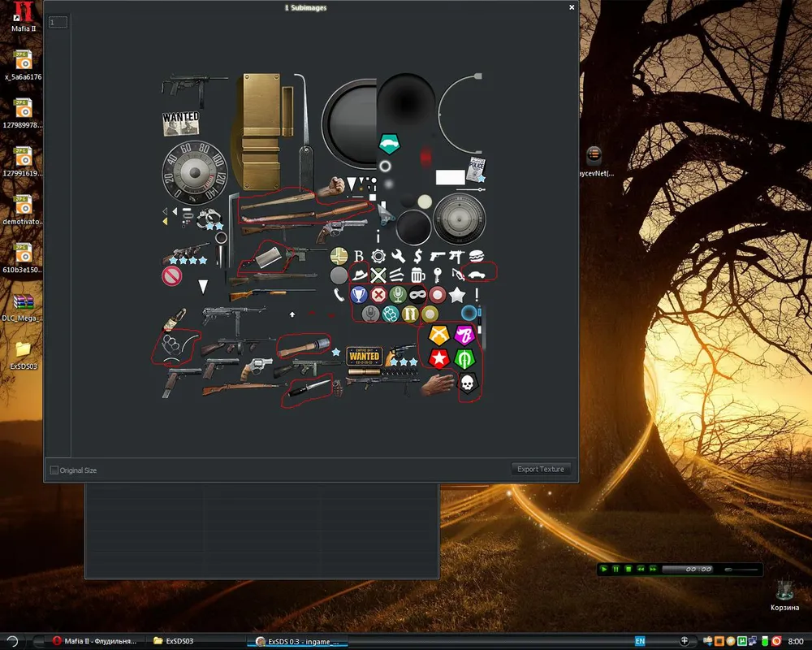Pause the media player widget

(615, 570)
